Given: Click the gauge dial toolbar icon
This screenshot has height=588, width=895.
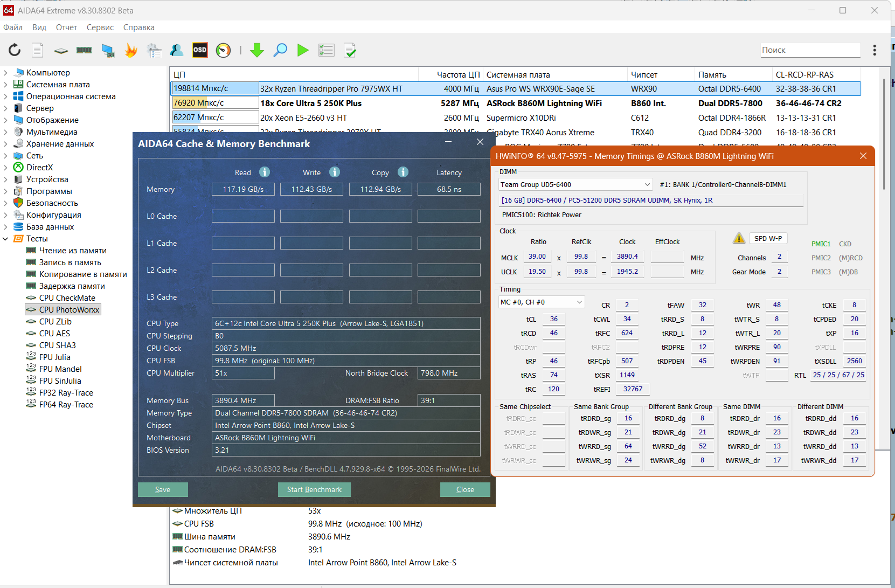Looking at the screenshot, I should (x=223, y=50).
